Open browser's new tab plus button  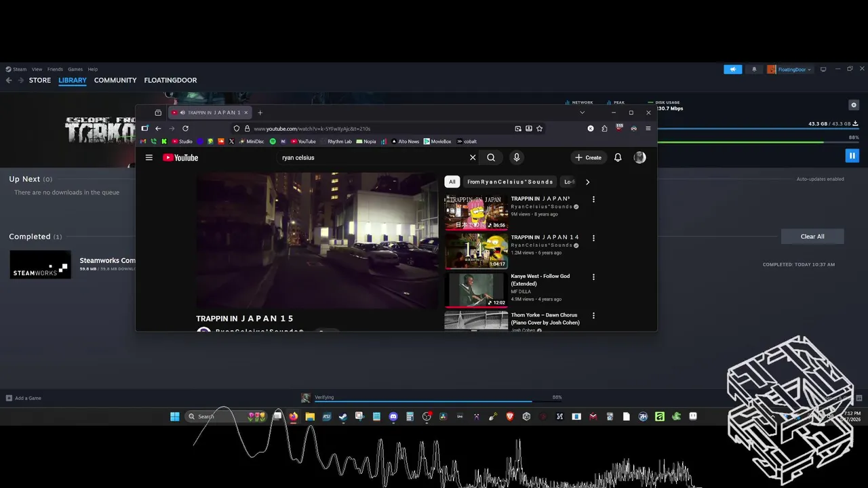click(x=260, y=113)
